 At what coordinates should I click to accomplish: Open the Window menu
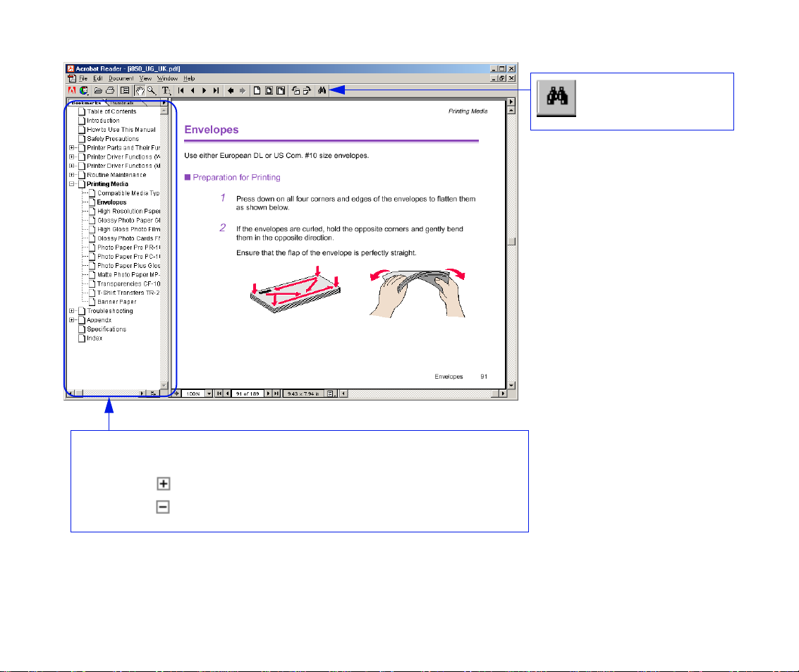pos(167,78)
